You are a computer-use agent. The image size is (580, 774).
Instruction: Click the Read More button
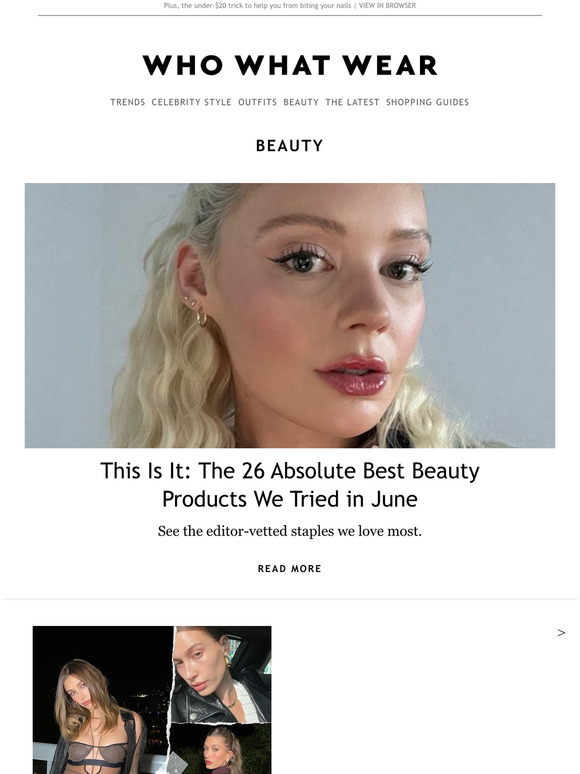pyautogui.click(x=290, y=569)
